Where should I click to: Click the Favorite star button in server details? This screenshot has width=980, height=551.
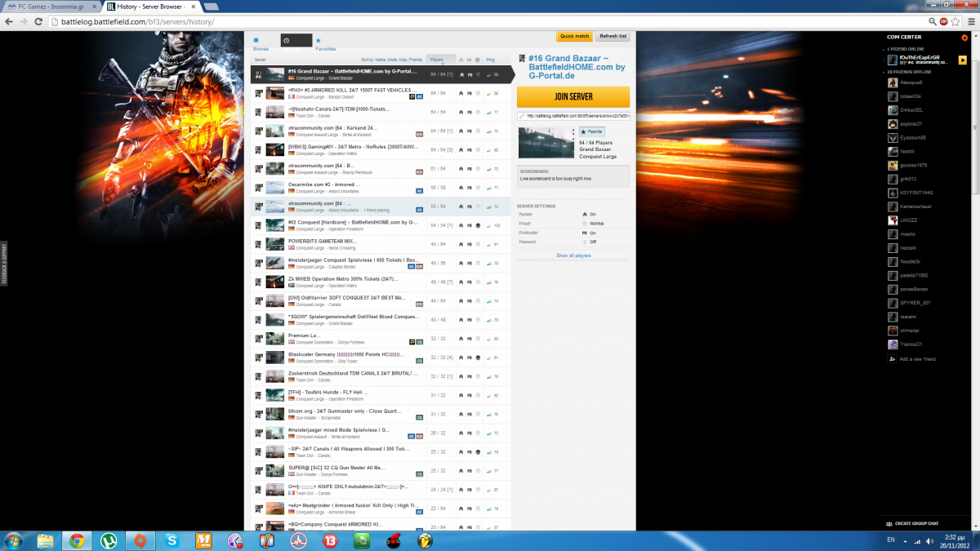click(592, 131)
